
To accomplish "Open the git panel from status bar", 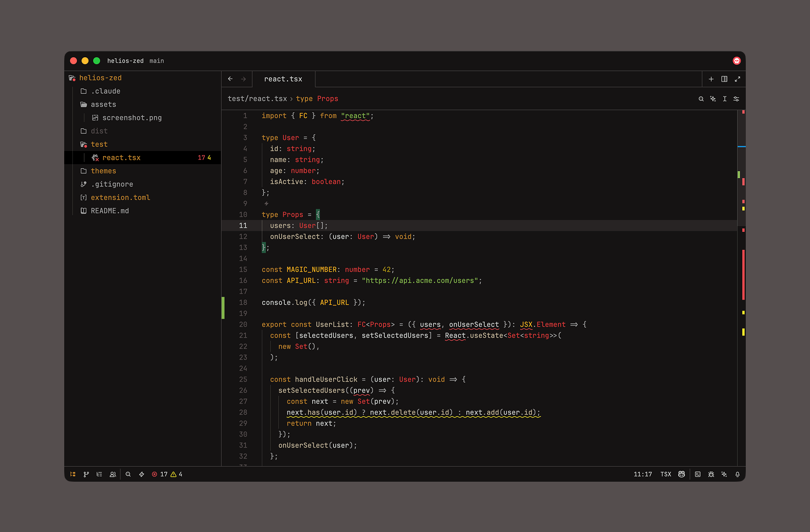I will point(86,474).
